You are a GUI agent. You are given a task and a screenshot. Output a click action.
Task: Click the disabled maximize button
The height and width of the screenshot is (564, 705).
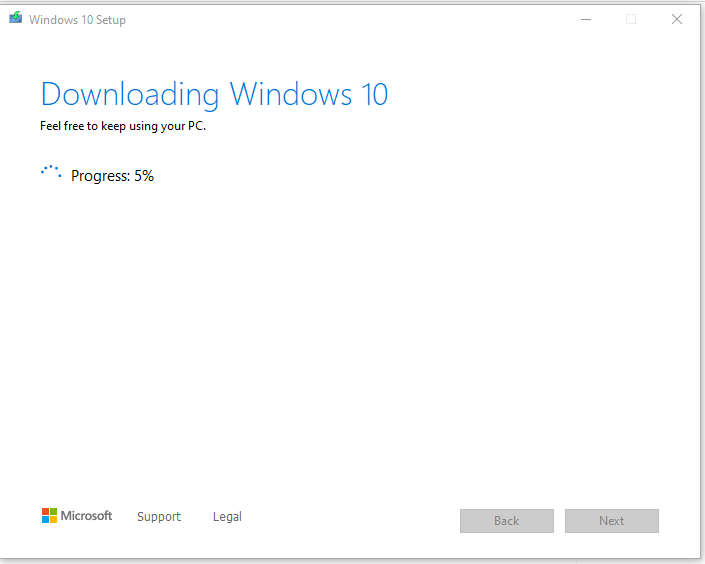click(631, 19)
